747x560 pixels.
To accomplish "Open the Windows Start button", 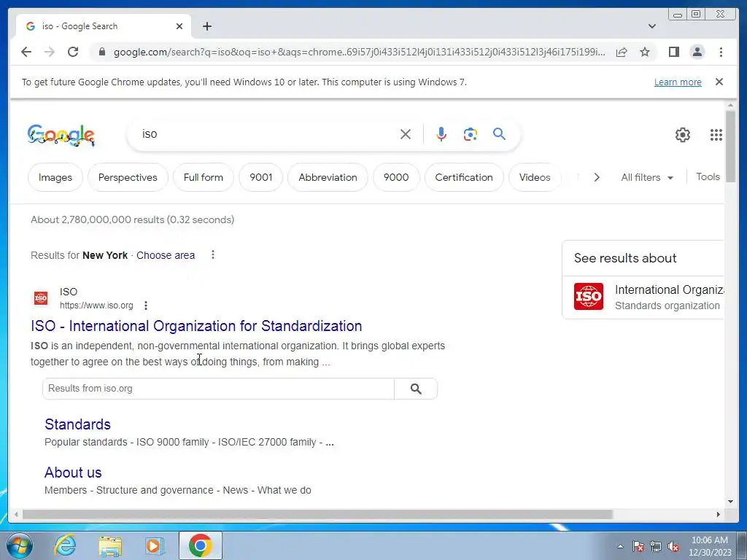I will point(18,545).
